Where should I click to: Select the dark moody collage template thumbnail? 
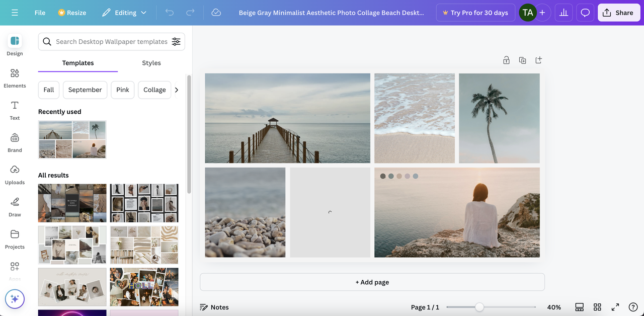pyautogui.click(x=72, y=203)
